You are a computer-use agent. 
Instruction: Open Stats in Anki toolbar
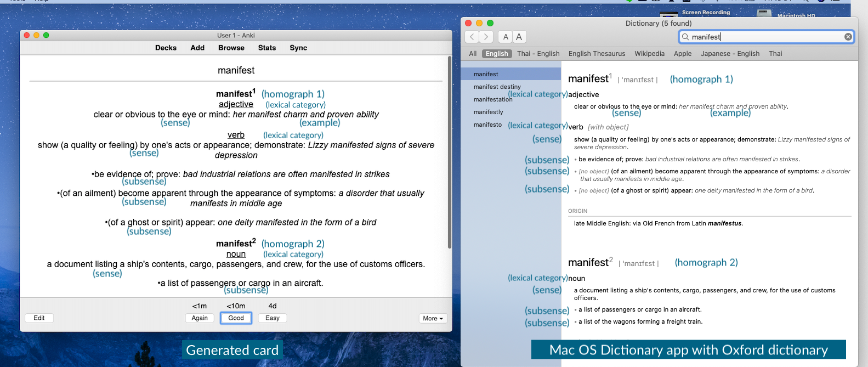pyautogui.click(x=267, y=48)
